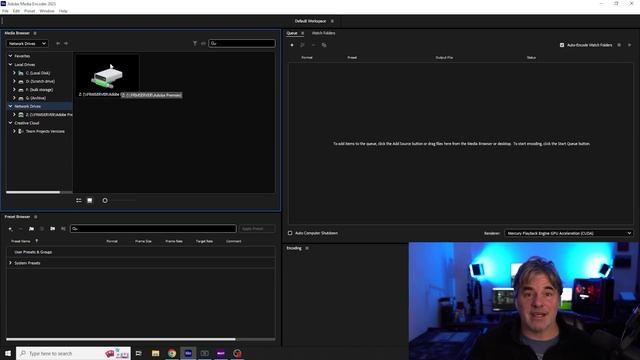Open the Window menu
Image resolution: width=640 pixels, height=360 pixels.
(47, 11)
